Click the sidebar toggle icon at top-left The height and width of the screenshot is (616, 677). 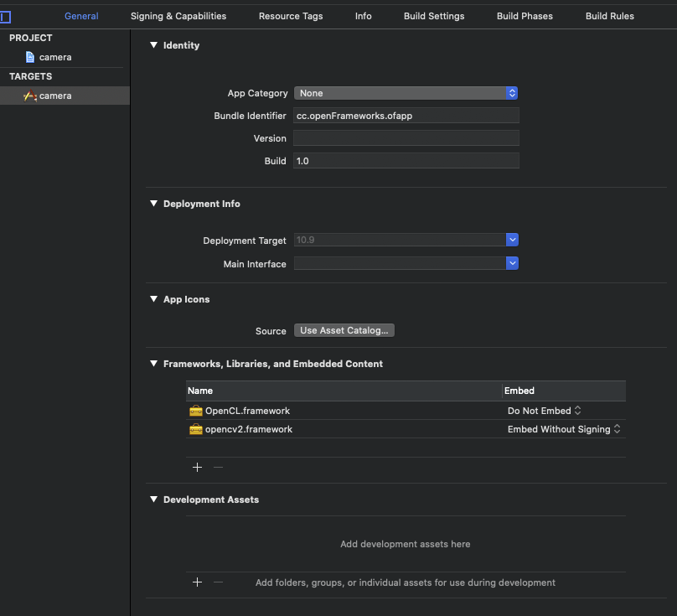click(5, 16)
